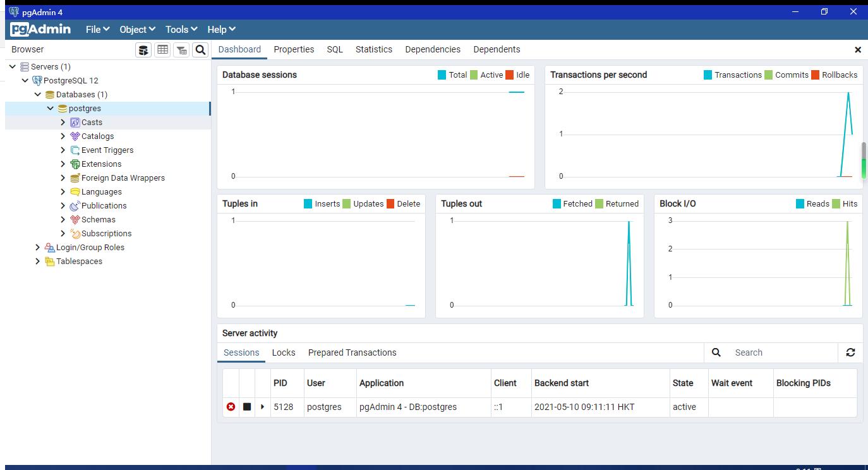Screen dimensions: 868x470
Task: Open the Prepared Transactions tab
Action: click(x=353, y=352)
